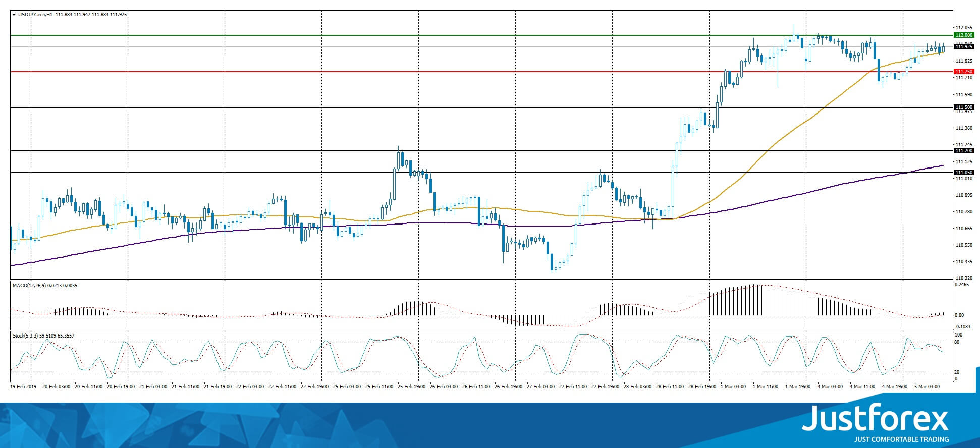Click the 27 Feb 03:00 time label
This screenshot has width=980, height=448.
pyautogui.click(x=541, y=387)
